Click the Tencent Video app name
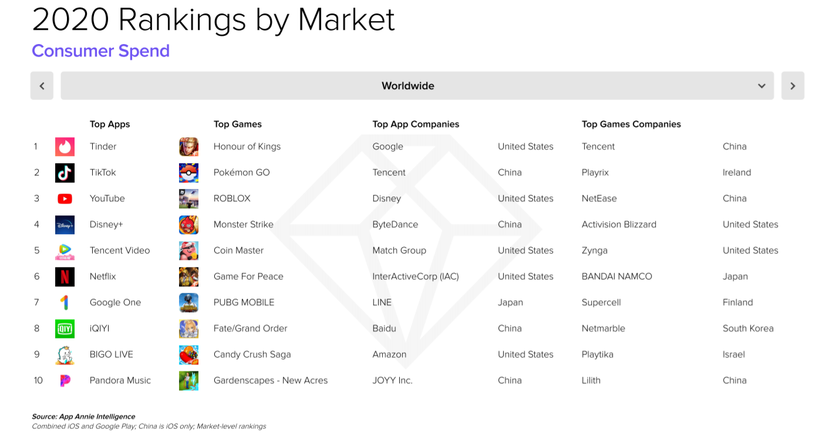The image size is (840, 436). pos(120,251)
